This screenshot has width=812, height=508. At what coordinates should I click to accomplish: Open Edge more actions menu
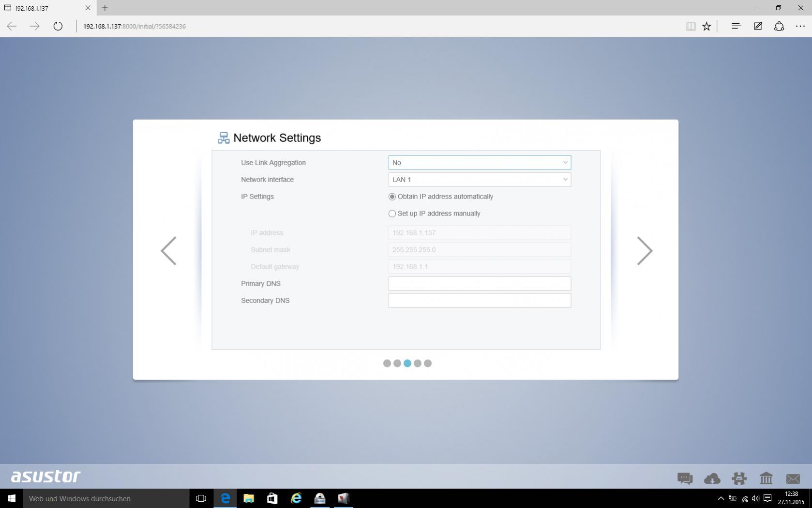(800, 26)
